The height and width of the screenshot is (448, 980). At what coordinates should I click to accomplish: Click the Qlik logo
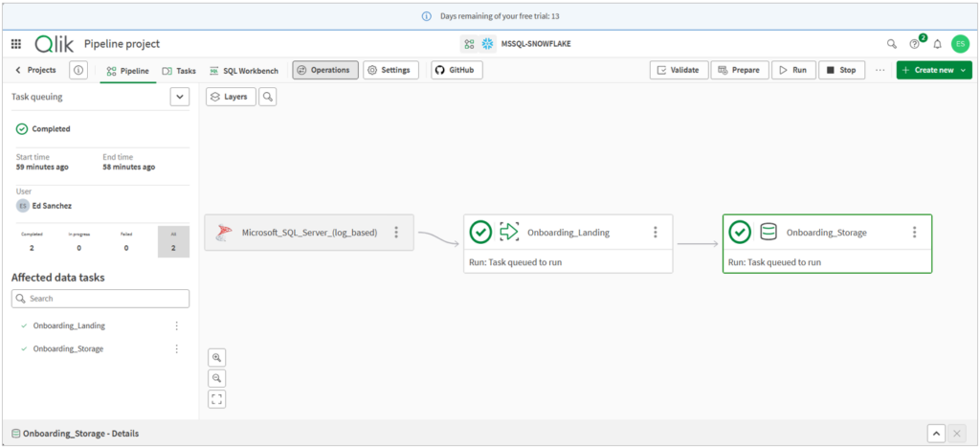coord(55,44)
